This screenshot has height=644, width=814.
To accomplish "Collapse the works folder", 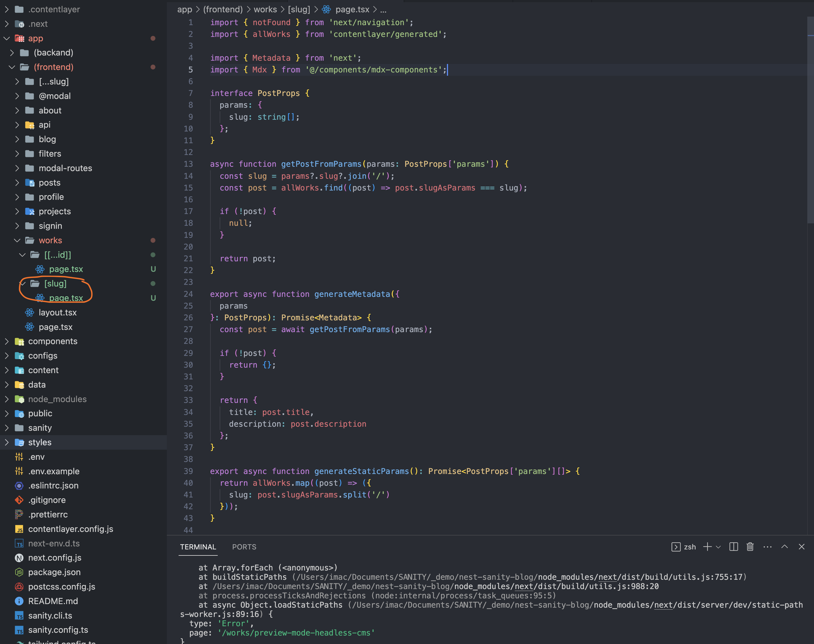I will [x=17, y=240].
